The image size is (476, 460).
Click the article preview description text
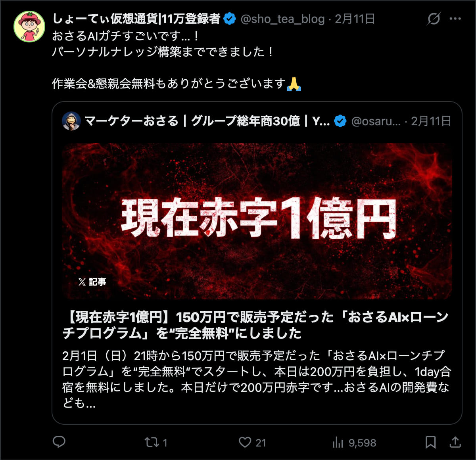pyautogui.click(x=257, y=379)
